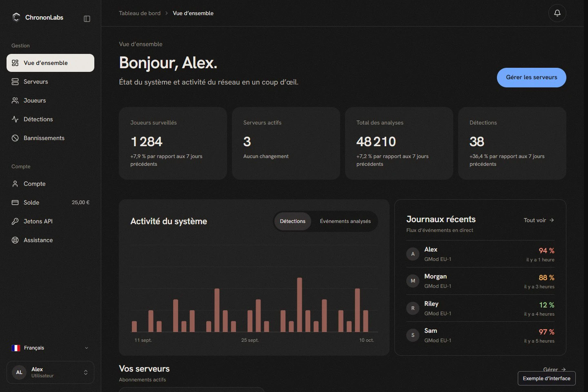Click the 25,00 € balance value
Viewport: 588px width, 392px height.
click(x=80, y=203)
